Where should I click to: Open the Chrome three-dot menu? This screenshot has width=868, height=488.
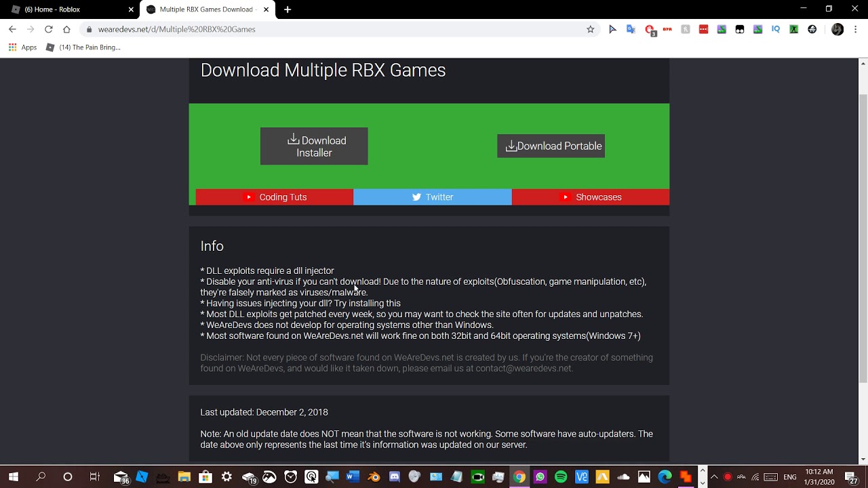(x=856, y=29)
